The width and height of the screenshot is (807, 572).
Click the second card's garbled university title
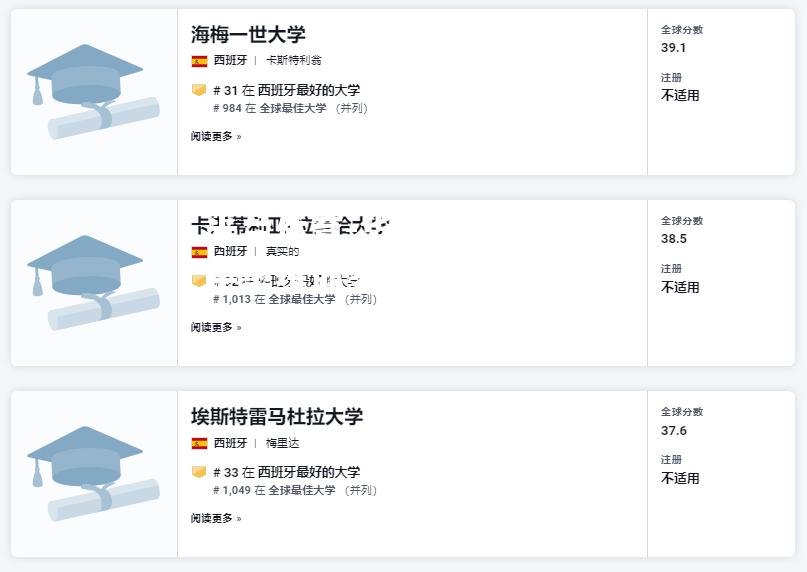290,226
